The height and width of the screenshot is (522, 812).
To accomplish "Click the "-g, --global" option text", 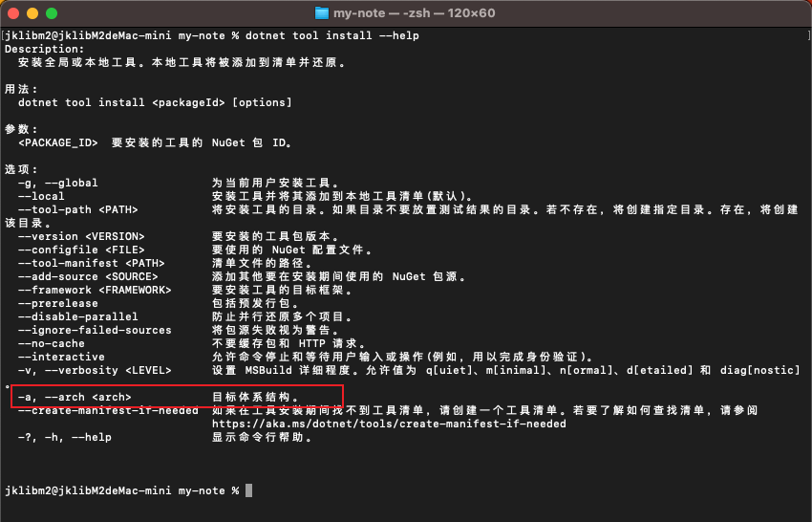I will 57,183.
